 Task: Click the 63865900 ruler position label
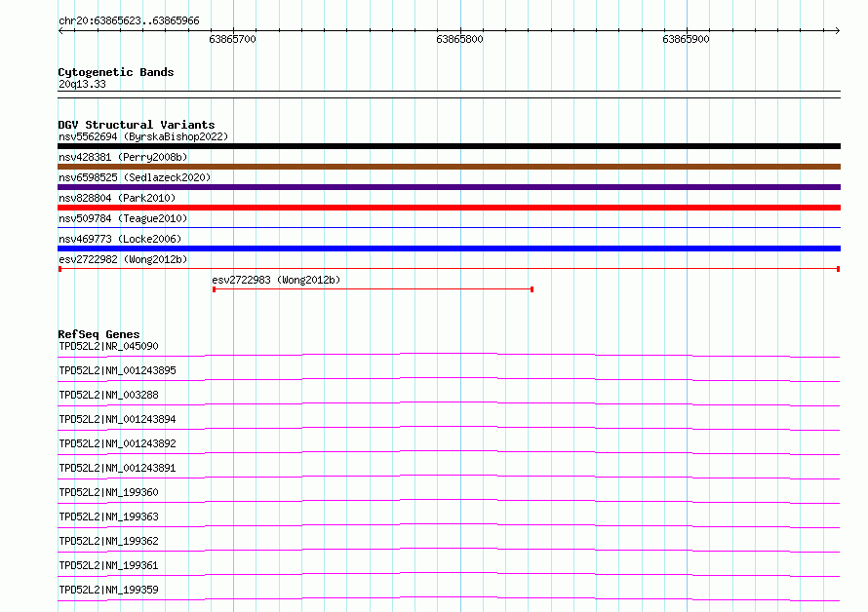pos(686,40)
